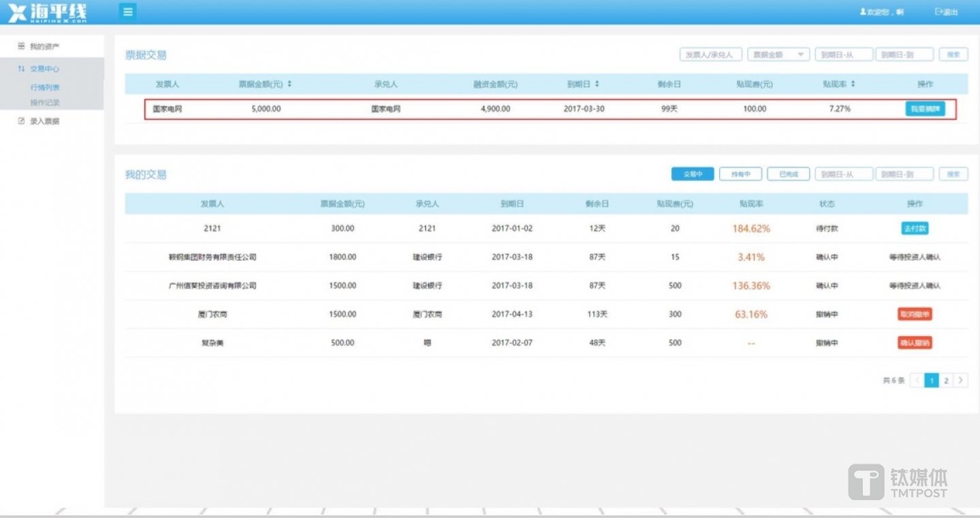Click the hamburger menu icon in header
980x518 pixels.
pyautogui.click(x=127, y=12)
